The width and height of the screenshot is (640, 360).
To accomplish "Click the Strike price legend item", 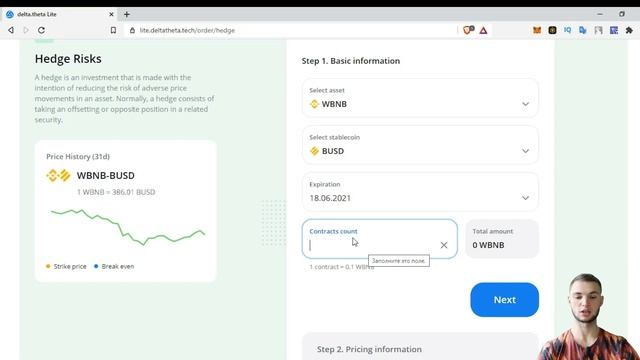I will pos(66,266).
